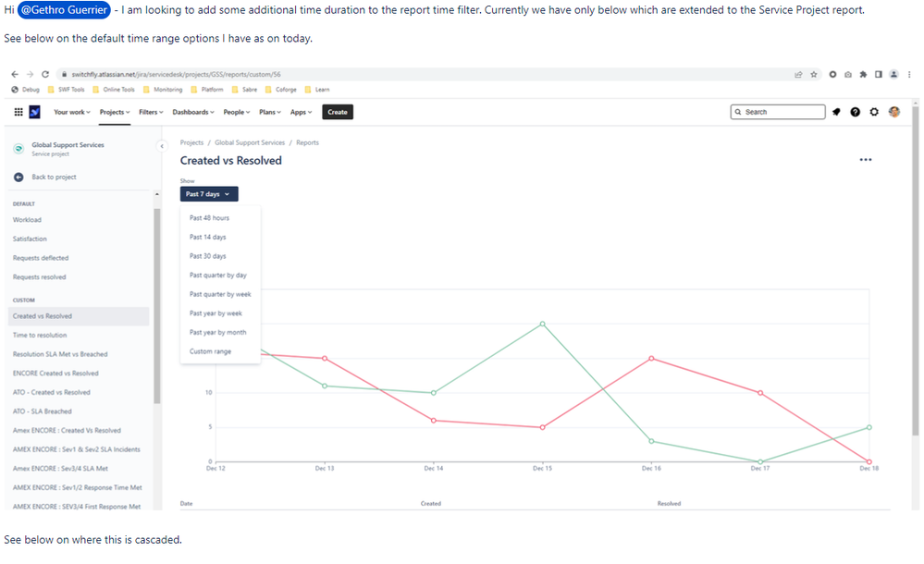924x564 pixels.
Task: Open the report three-dot more actions
Action: tap(865, 160)
